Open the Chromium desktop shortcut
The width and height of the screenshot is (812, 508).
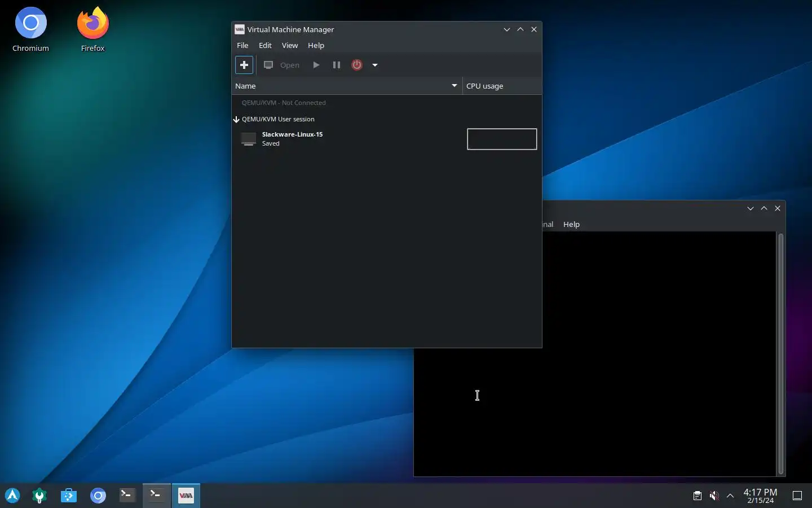tap(31, 29)
